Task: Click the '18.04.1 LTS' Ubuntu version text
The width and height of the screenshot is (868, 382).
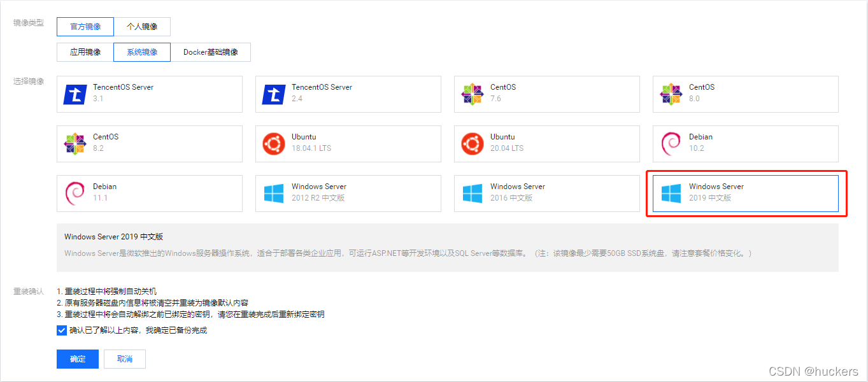Action: [x=311, y=148]
